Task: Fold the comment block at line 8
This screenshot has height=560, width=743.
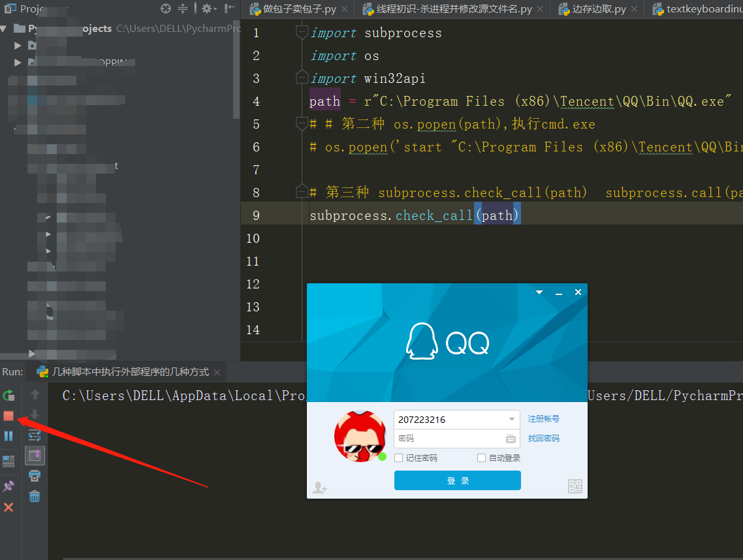Action: tap(302, 191)
